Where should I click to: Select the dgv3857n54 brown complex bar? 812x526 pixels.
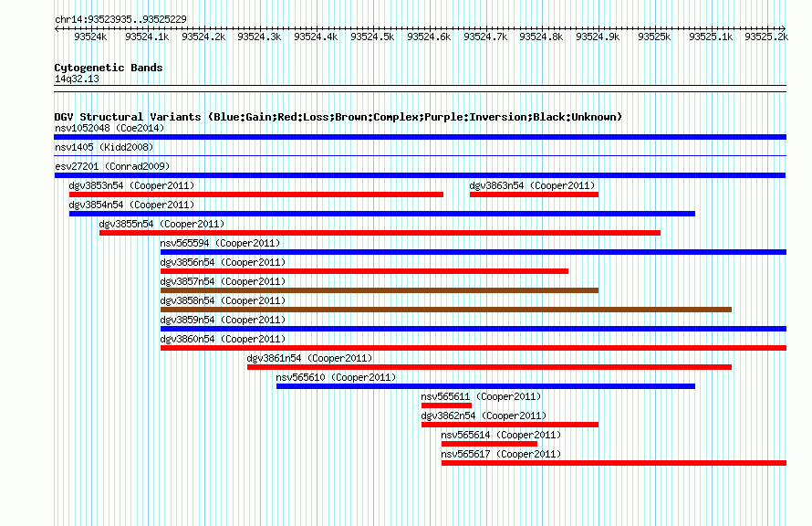click(380, 290)
